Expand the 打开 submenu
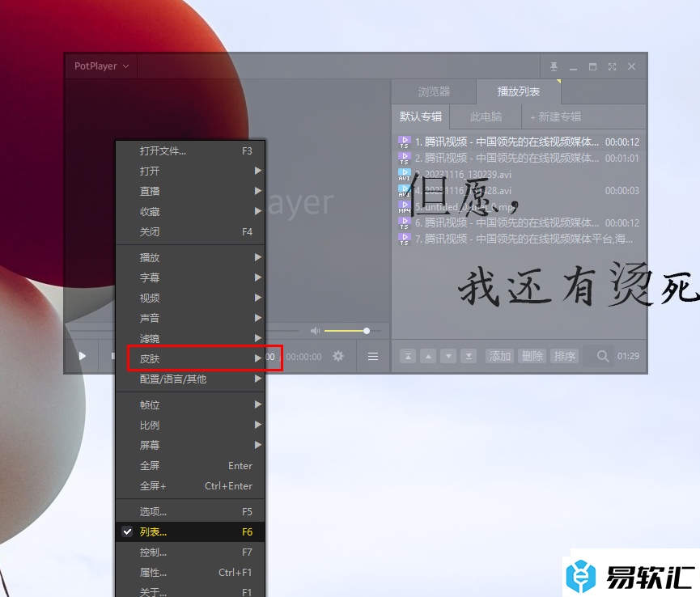The height and width of the screenshot is (597, 700). tap(191, 171)
